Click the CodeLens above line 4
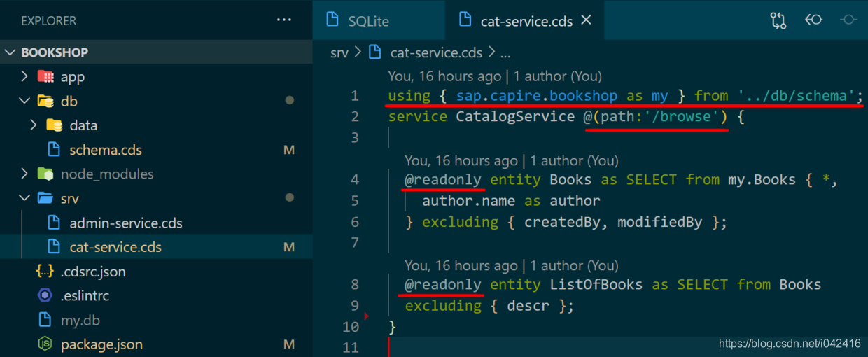Image resolution: width=868 pixels, height=357 pixels. 512,161
